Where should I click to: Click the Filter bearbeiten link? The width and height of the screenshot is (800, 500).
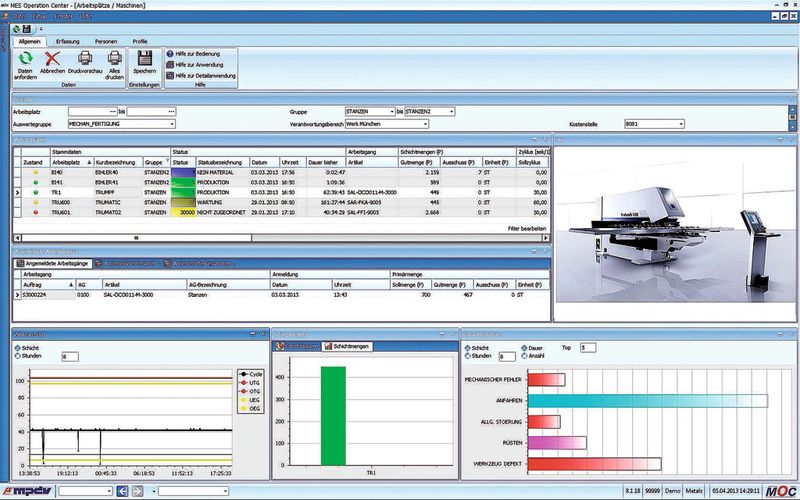point(527,229)
